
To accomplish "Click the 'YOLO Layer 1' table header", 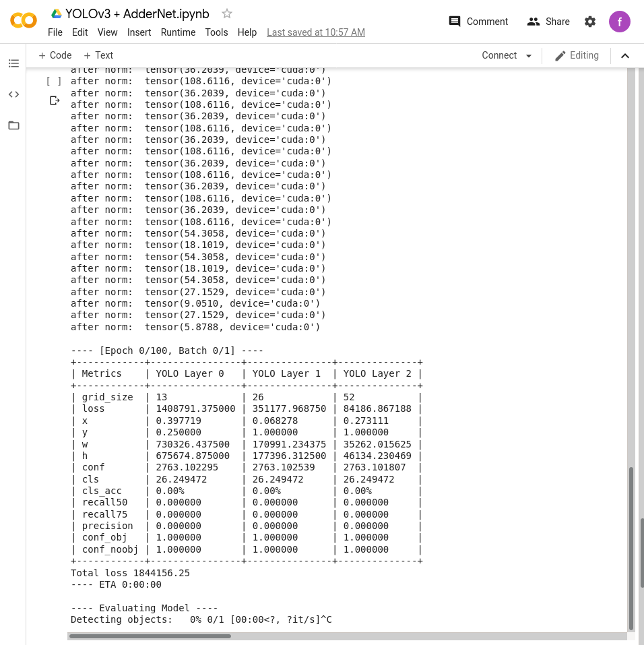I will tap(286, 373).
